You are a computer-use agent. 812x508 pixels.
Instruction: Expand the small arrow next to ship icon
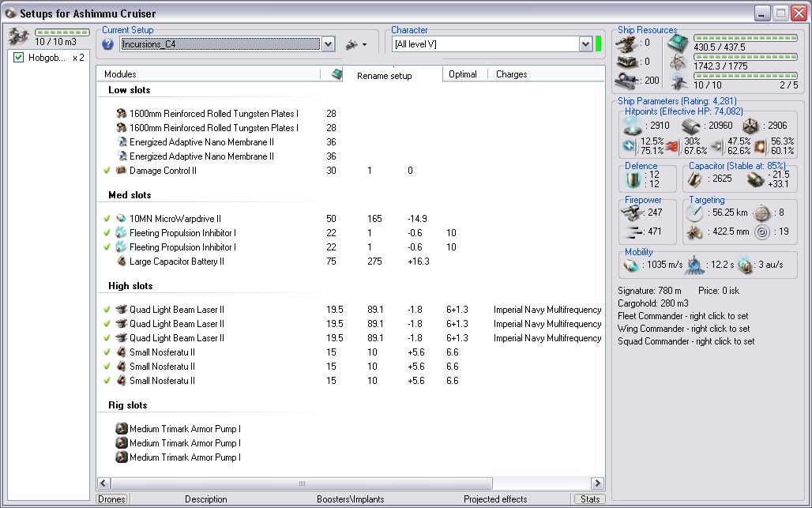365,45
